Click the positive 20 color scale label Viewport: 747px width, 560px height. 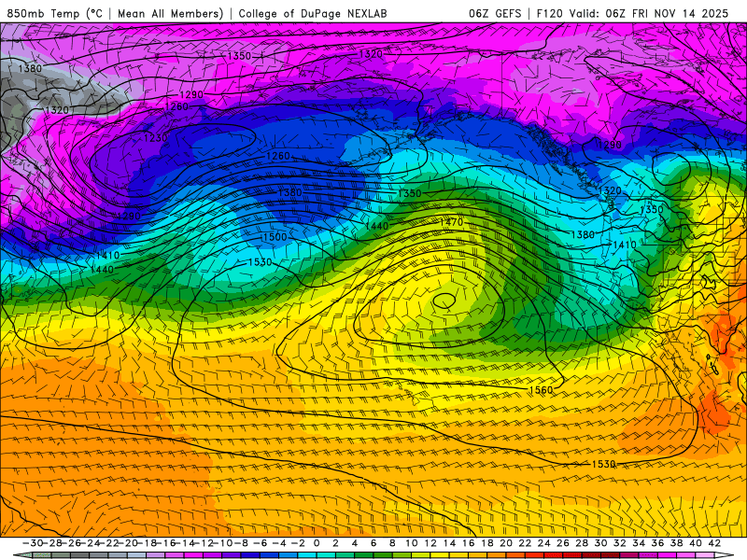(x=506, y=543)
